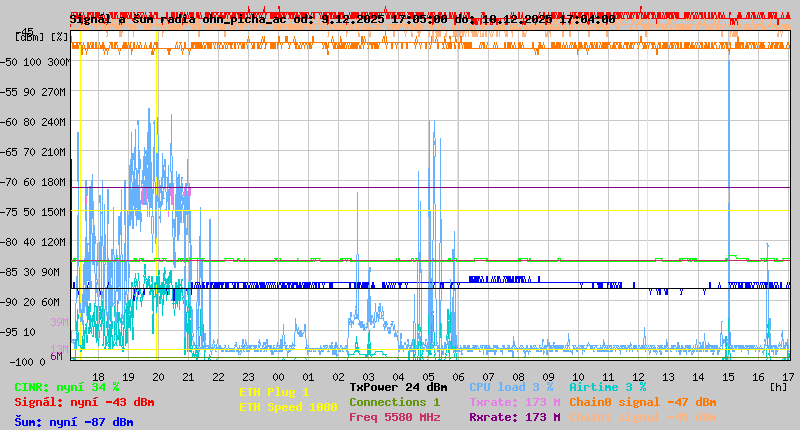
Task: Click the 'CPU load 3 %' legend label
Action: click(x=511, y=387)
